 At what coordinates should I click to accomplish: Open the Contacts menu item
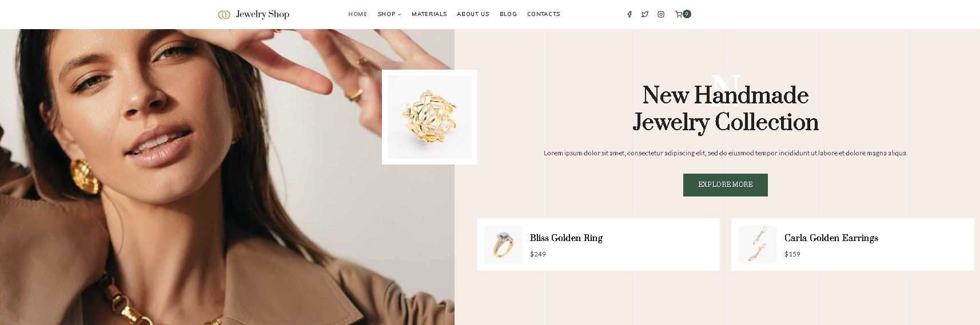pyautogui.click(x=544, y=14)
